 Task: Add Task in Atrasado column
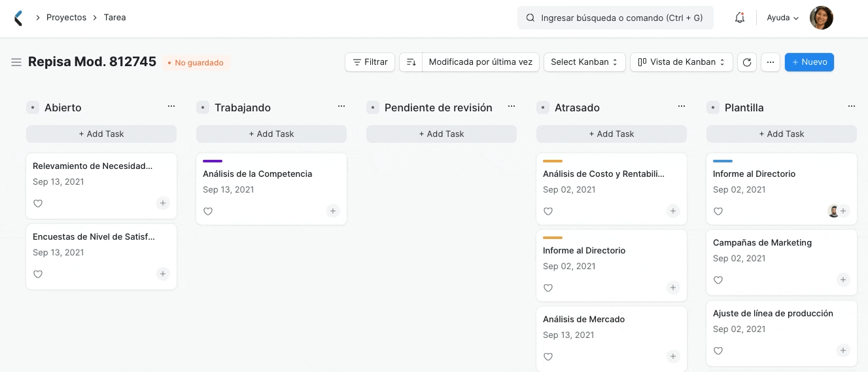(x=612, y=134)
